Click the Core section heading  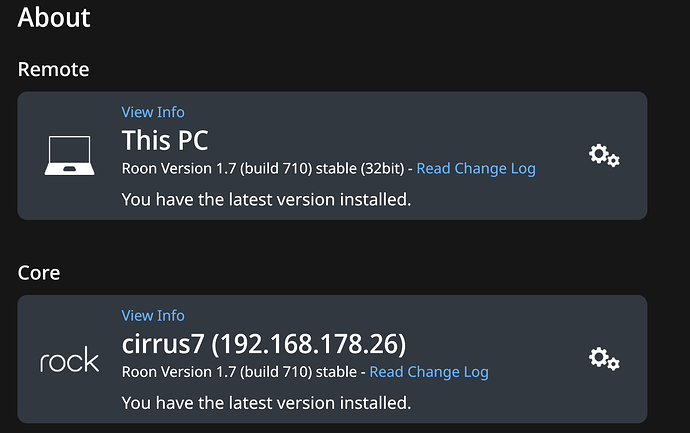point(39,272)
